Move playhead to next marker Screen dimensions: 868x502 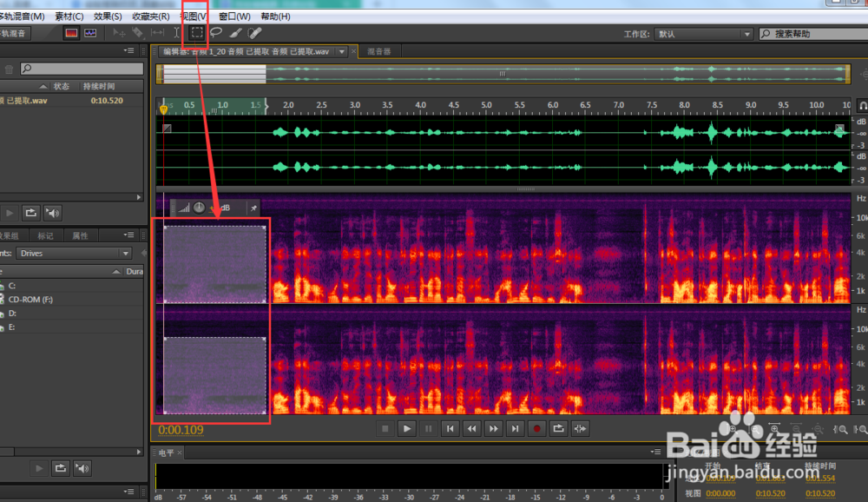pyautogui.click(x=515, y=428)
